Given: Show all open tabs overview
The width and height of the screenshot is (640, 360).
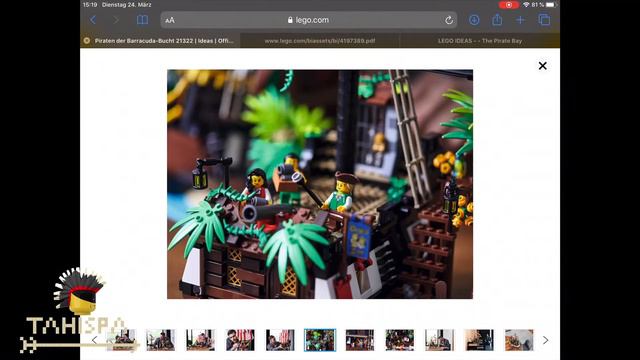Looking at the screenshot, I should point(544,20).
